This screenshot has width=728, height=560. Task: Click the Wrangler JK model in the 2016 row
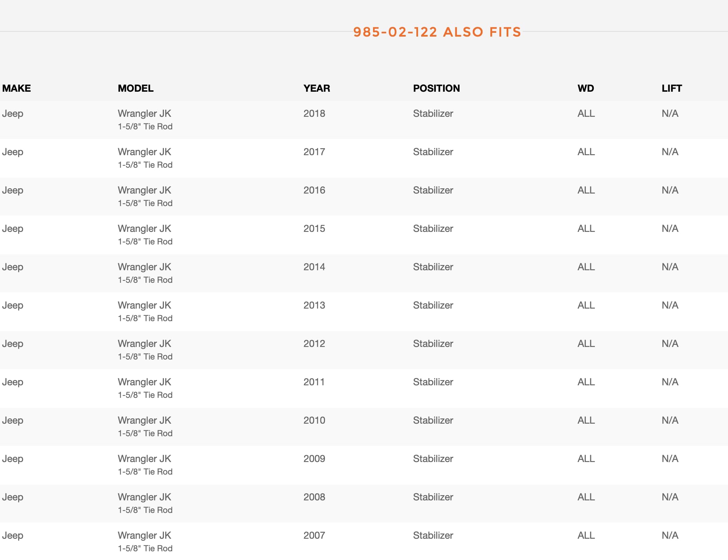point(144,190)
